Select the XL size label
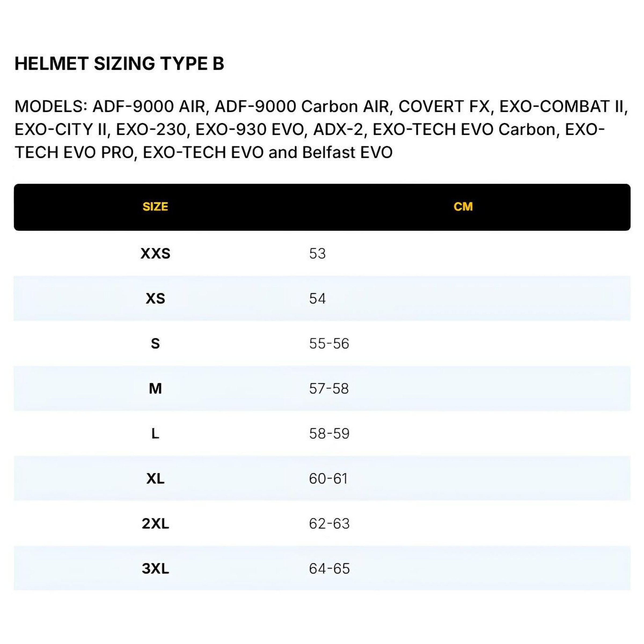This screenshot has width=644, height=644. [155, 479]
